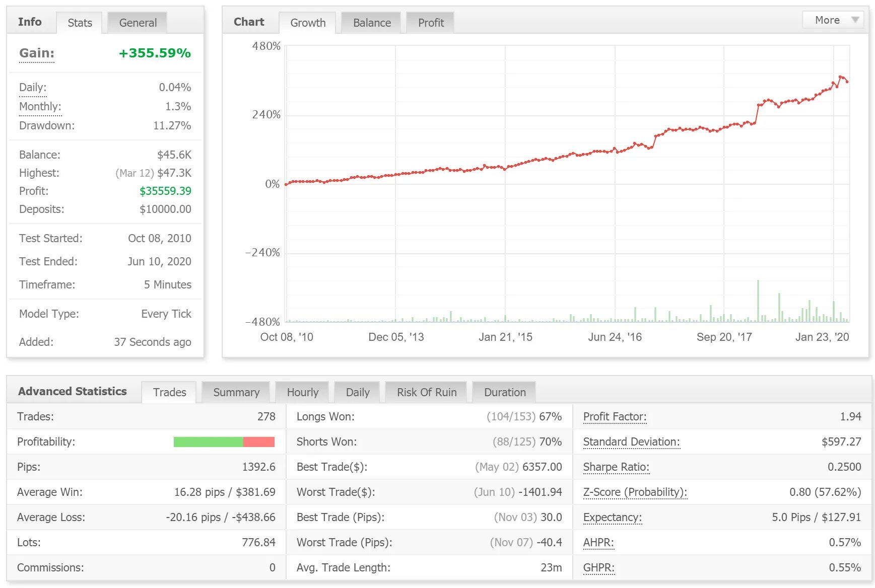Open the Trades statistics tab
Viewport: 875px width, 588px height.
coord(169,392)
